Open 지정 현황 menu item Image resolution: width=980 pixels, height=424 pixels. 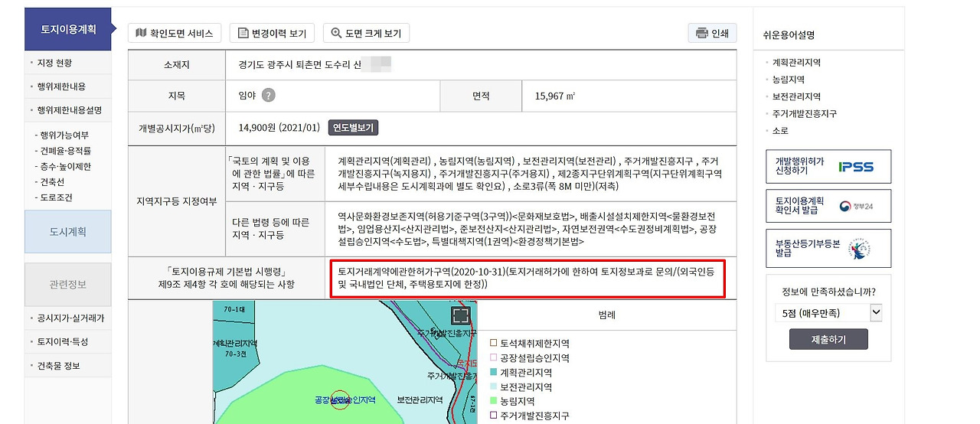click(54, 63)
